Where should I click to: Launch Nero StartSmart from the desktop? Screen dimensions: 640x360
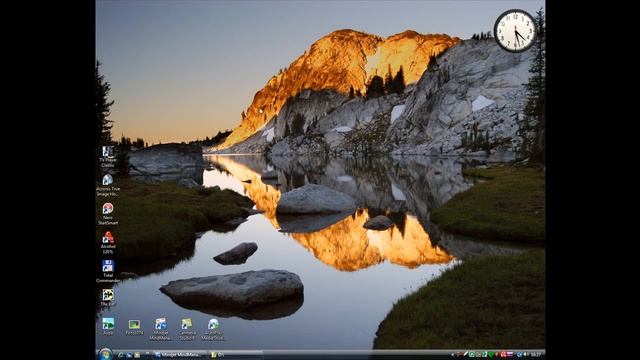coord(108,214)
